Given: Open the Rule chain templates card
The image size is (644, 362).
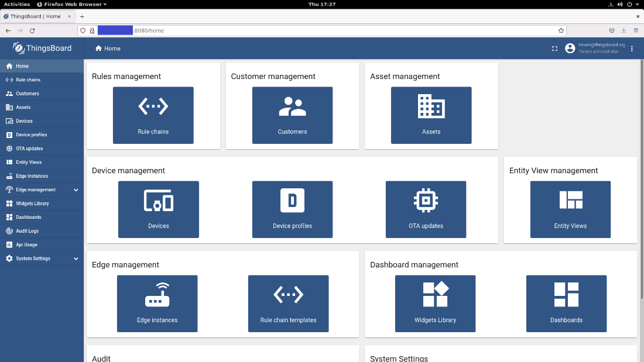Looking at the screenshot, I should 288,304.
